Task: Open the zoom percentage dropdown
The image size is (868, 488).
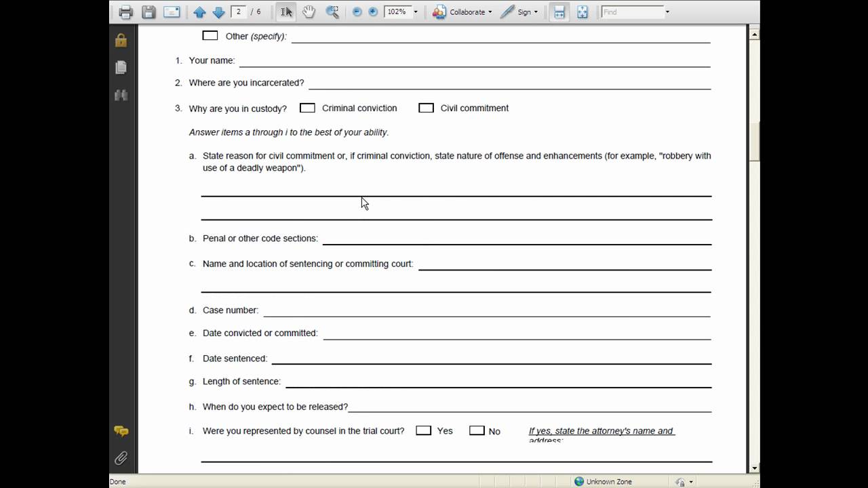Action: pos(416,12)
